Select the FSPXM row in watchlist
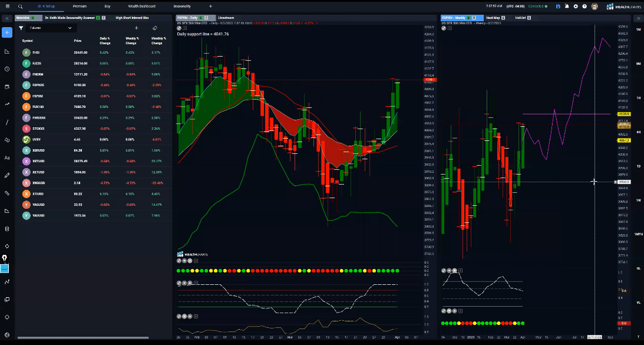644x345 pixels. click(x=94, y=96)
